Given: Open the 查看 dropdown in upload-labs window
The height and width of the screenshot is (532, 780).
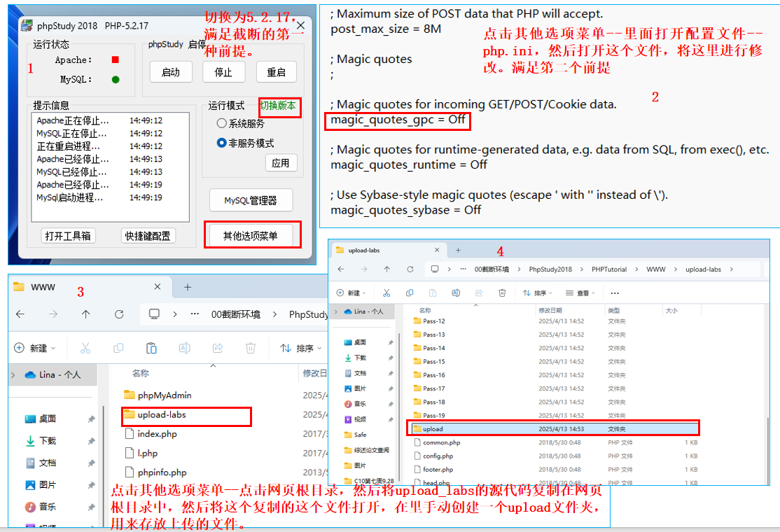Looking at the screenshot, I should [580, 293].
